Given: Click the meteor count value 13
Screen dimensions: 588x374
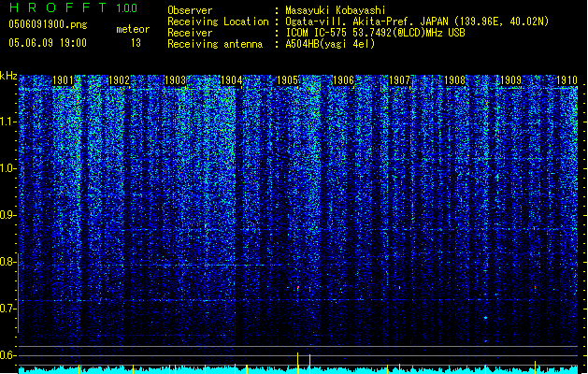Looking at the screenshot, I should pos(136,43).
